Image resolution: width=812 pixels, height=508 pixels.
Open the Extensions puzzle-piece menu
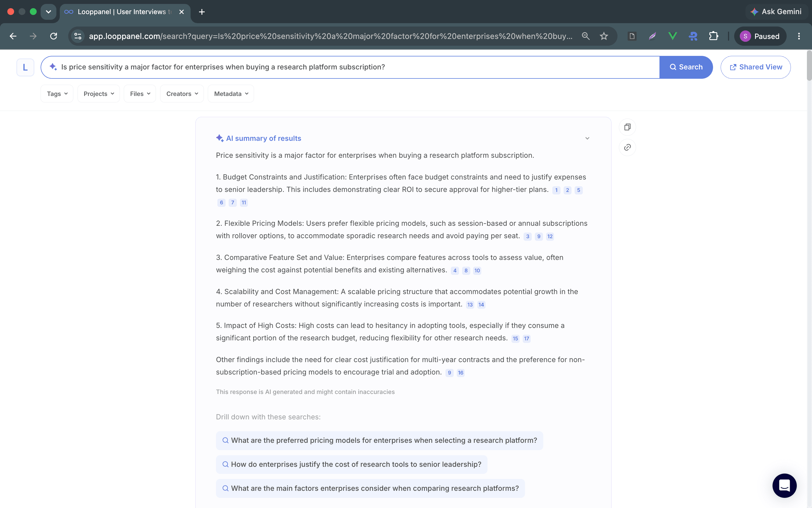click(713, 36)
